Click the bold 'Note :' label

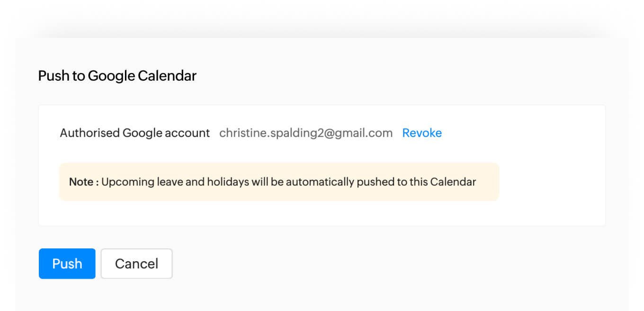(83, 182)
